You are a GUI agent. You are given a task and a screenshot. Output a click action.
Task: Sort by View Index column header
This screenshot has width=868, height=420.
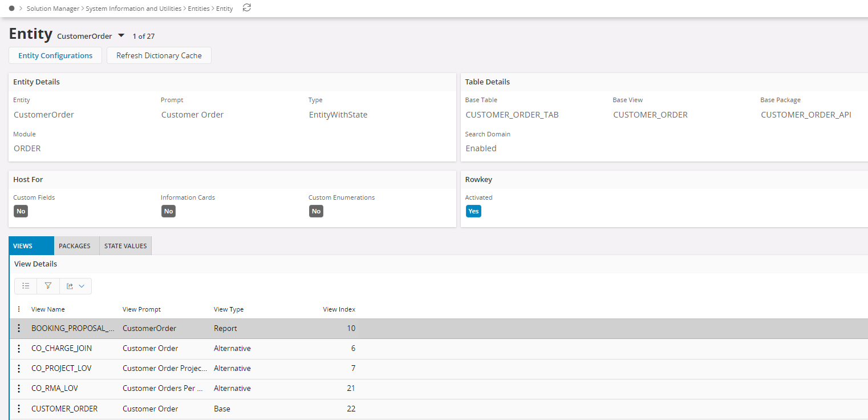(x=339, y=309)
